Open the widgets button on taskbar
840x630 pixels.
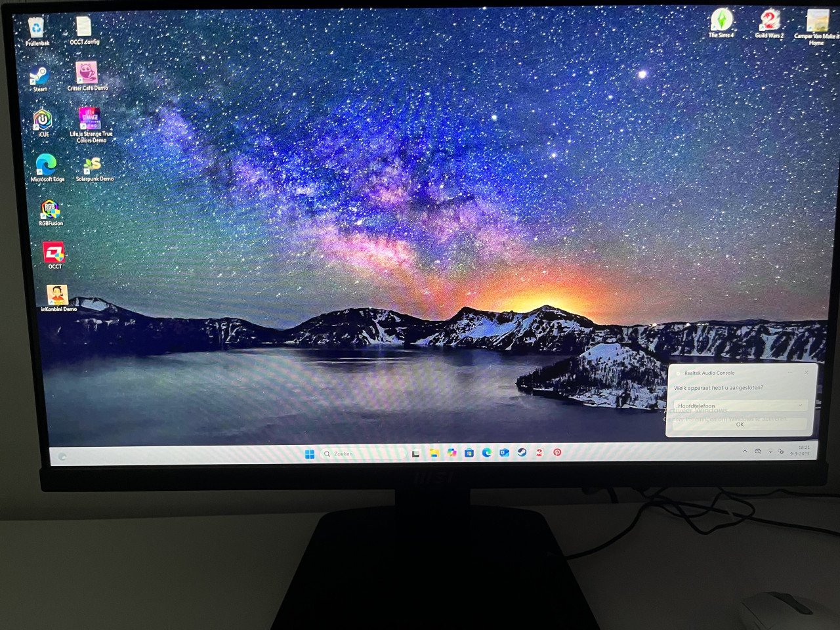[62, 456]
